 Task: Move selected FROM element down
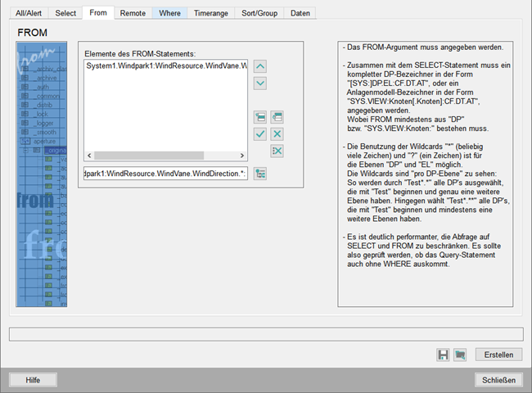click(x=260, y=84)
